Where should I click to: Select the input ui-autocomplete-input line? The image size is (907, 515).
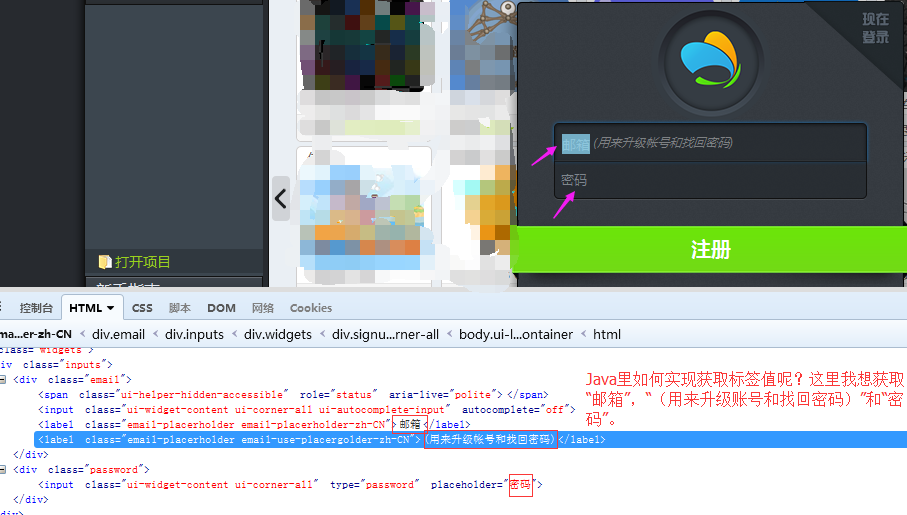307,410
